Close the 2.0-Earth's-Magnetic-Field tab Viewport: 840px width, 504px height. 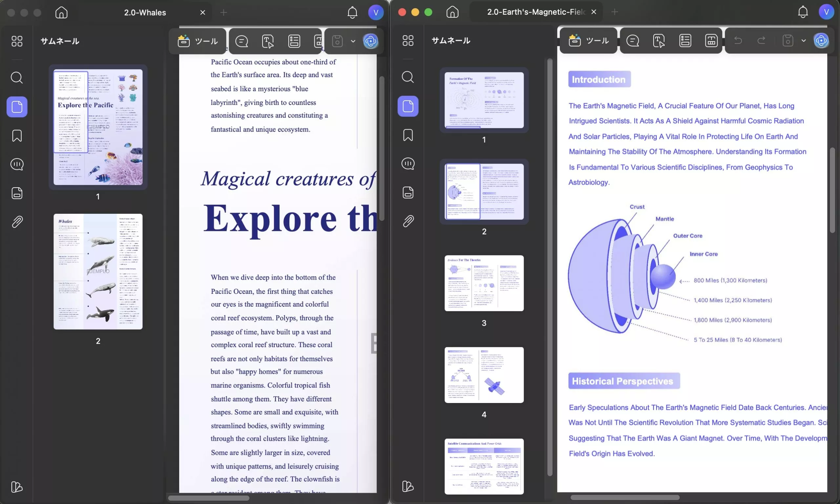[593, 12]
